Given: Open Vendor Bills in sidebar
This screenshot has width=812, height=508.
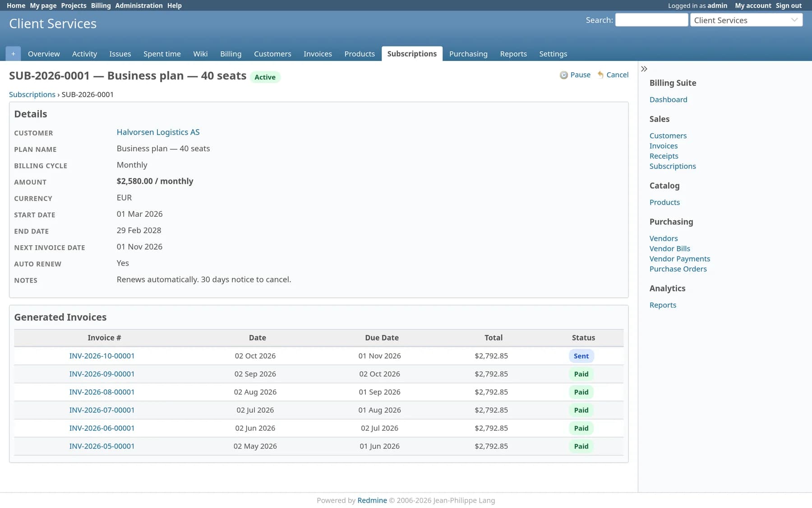Looking at the screenshot, I should [x=669, y=248].
